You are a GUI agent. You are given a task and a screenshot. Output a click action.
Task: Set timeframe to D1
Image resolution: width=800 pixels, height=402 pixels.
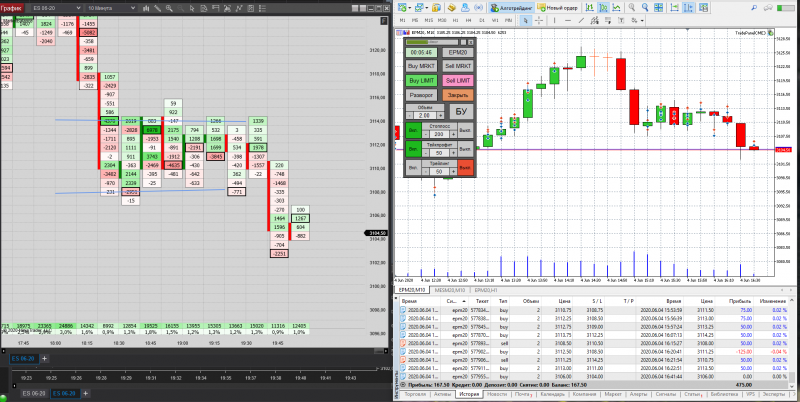coord(482,20)
